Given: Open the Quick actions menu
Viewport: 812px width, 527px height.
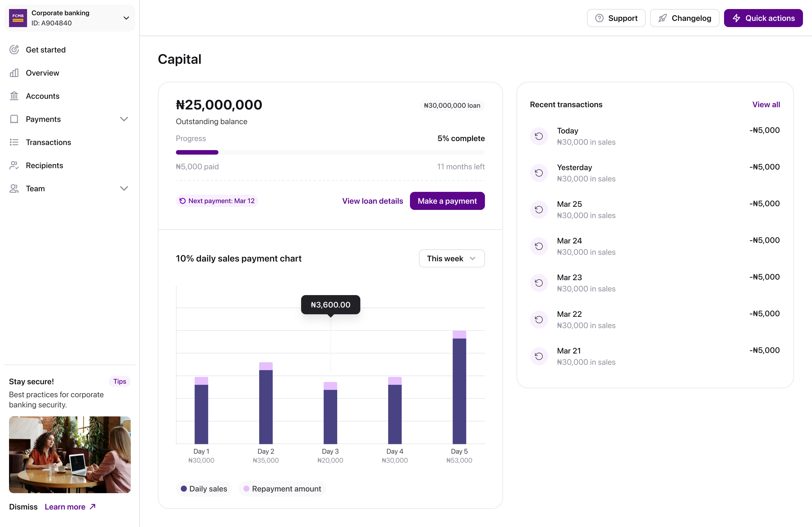Looking at the screenshot, I should point(763,18).
